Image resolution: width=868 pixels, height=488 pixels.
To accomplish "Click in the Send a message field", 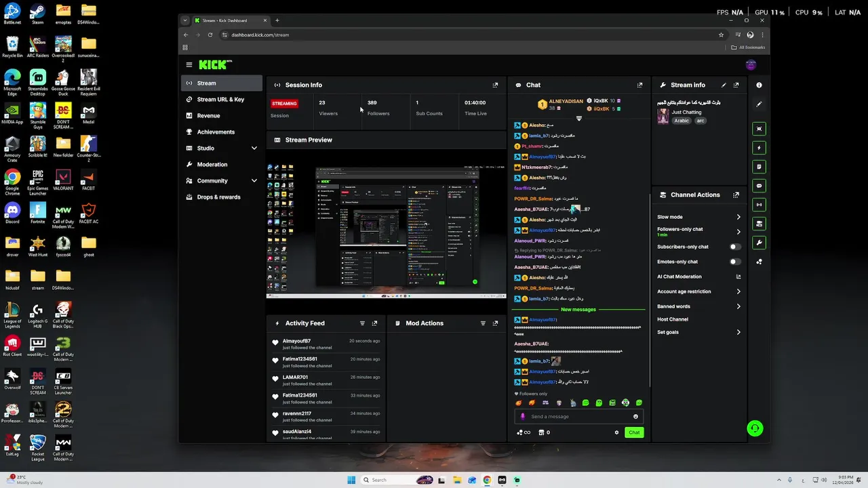I will 578,417.
